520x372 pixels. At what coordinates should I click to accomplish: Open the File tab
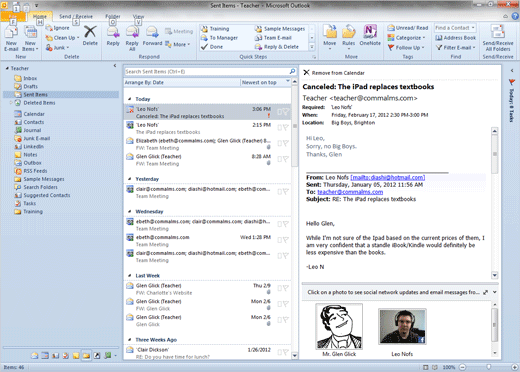pyautogui.click(x=13, y=16)
